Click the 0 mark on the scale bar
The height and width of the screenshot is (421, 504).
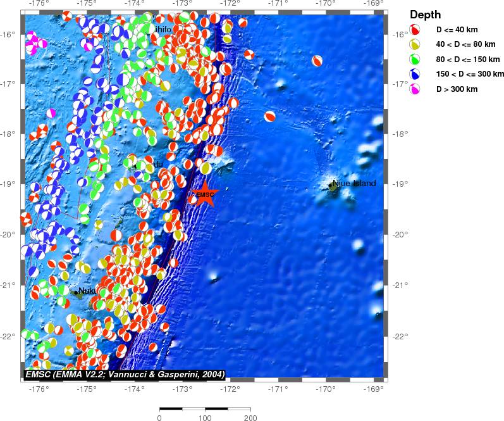coord(159,418)
